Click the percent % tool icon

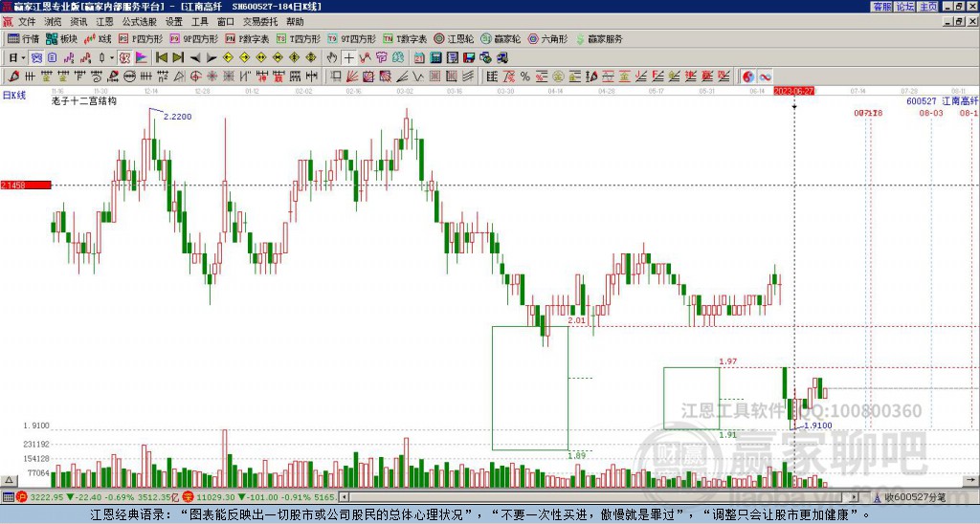coord(525,76)
